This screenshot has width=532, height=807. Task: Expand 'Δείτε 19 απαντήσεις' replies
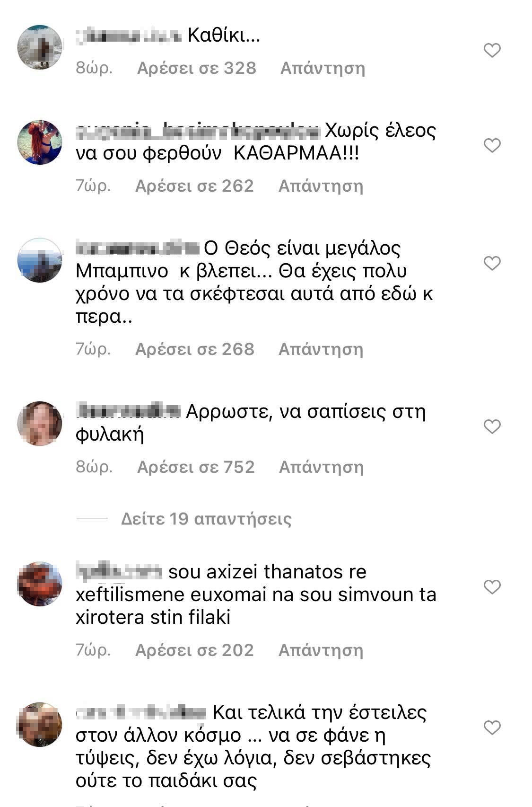(206, 519)
